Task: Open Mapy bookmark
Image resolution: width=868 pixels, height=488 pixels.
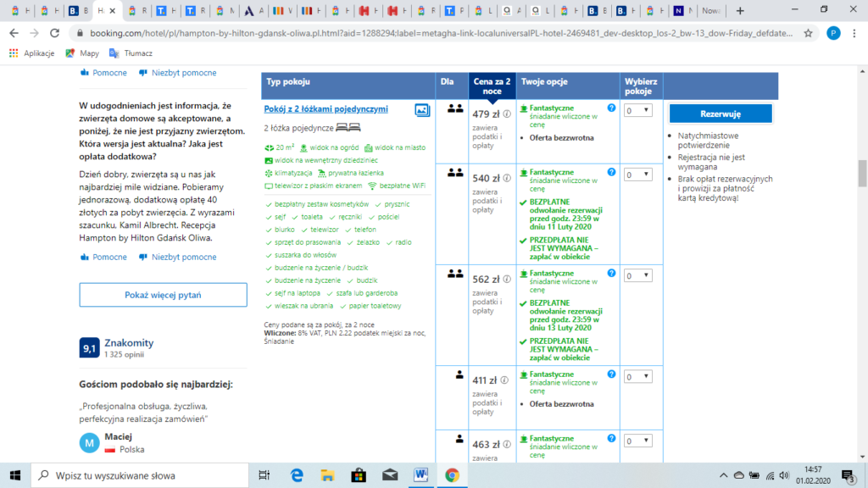Action: click(x=82, y=53)
